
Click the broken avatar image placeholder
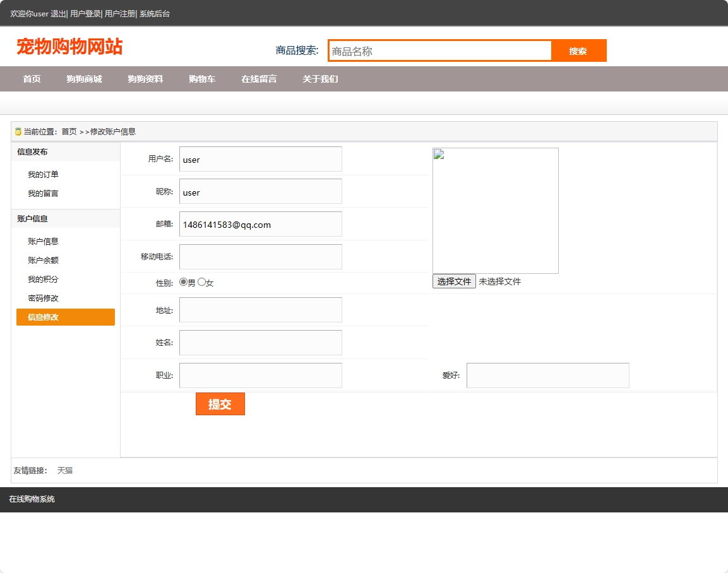click(495, 211)
